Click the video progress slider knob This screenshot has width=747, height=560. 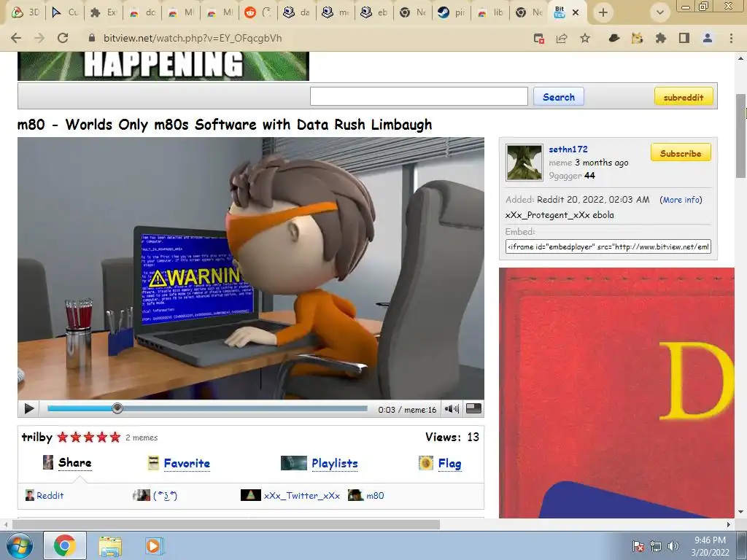tap(117, 408)
